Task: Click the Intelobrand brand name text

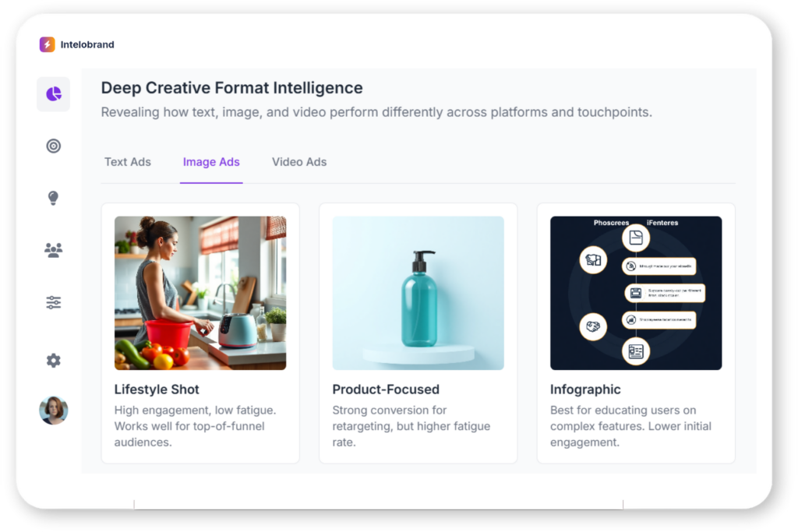Action: point(87,44)
